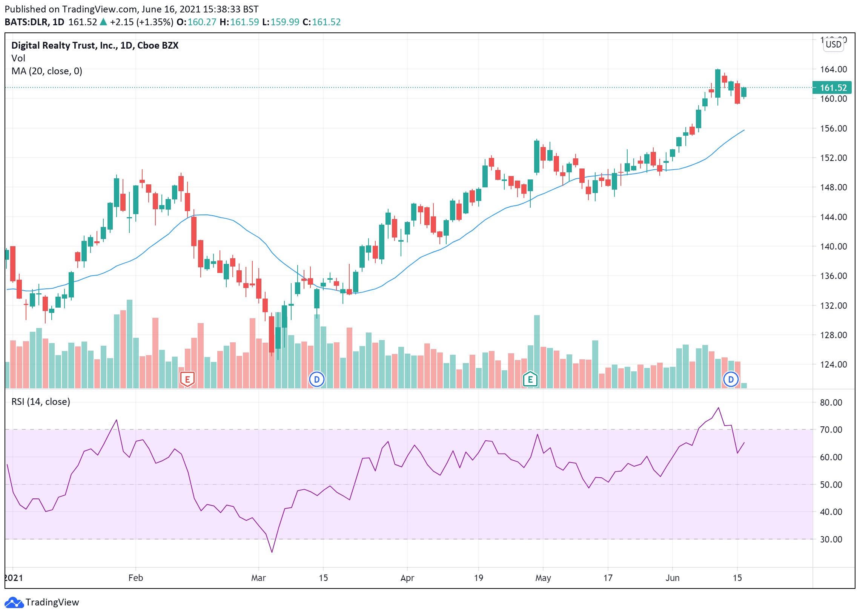
Task: Click the H:161.59 high value
Action: [x=239, y=22]
